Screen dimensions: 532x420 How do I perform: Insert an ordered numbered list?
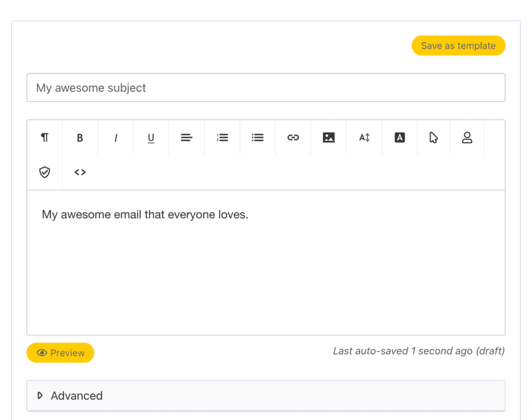coord(222,138)
